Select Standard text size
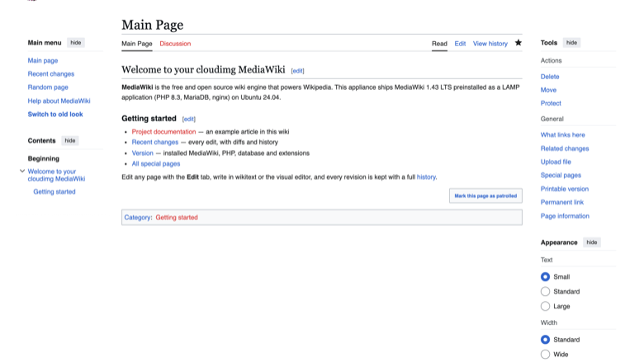 (545, 291)
